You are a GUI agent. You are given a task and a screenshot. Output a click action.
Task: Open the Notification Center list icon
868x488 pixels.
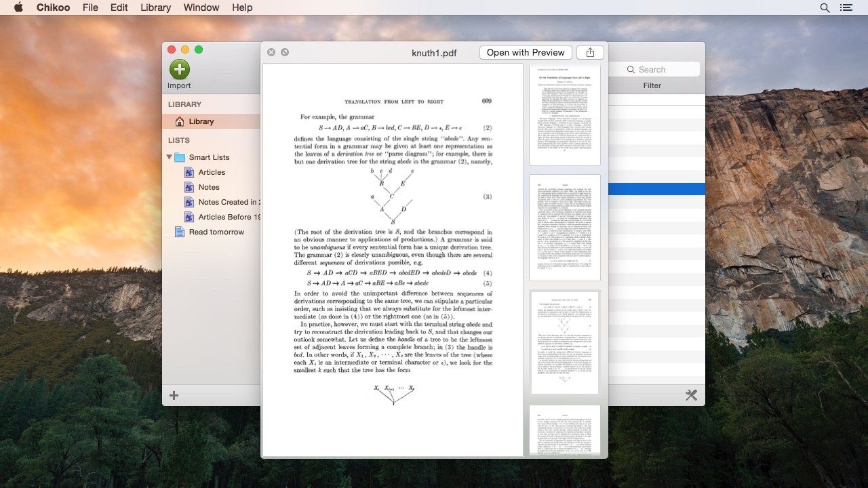pos(846,7)
